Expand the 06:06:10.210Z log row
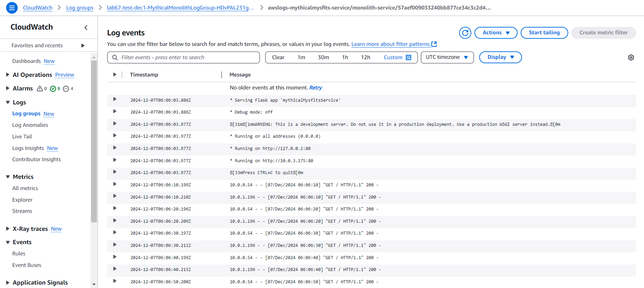 [115, 196]
